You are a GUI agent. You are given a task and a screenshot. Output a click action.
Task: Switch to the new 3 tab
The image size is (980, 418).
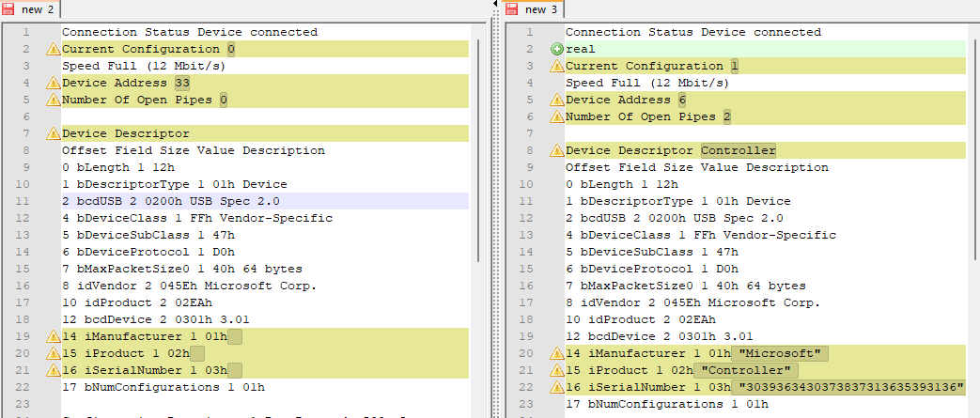pos(541,8)
